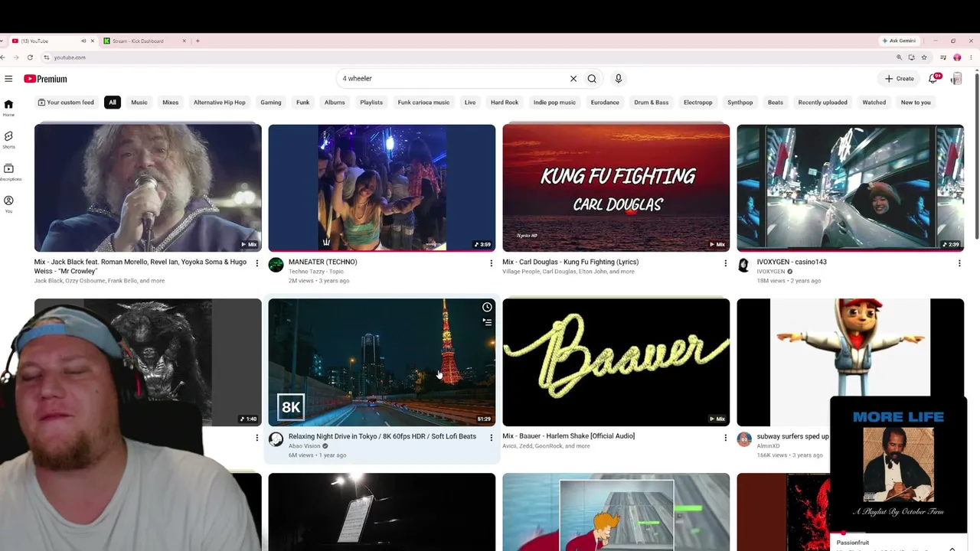Close the Kick Dashboard tab
Image resolution: width=980 pixels, height=551 pixels.
tap(184, 41)
